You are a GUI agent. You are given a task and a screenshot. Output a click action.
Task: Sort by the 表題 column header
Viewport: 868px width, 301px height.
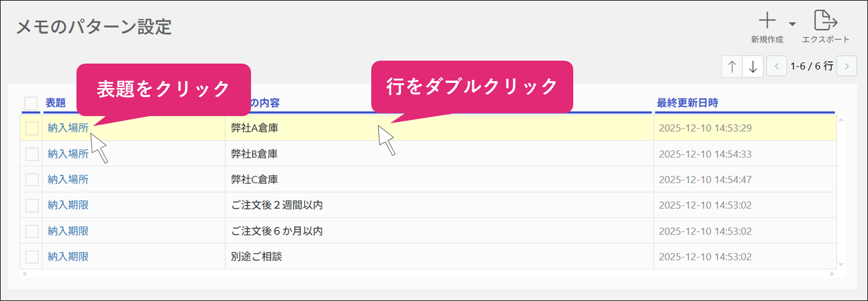(x=56, y=103)
